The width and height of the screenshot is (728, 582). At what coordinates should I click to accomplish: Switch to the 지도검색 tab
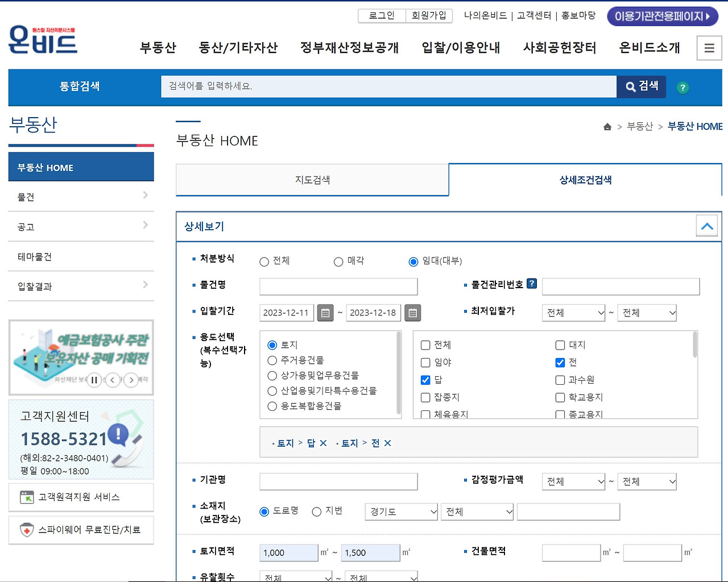click(x=312, y=179)
